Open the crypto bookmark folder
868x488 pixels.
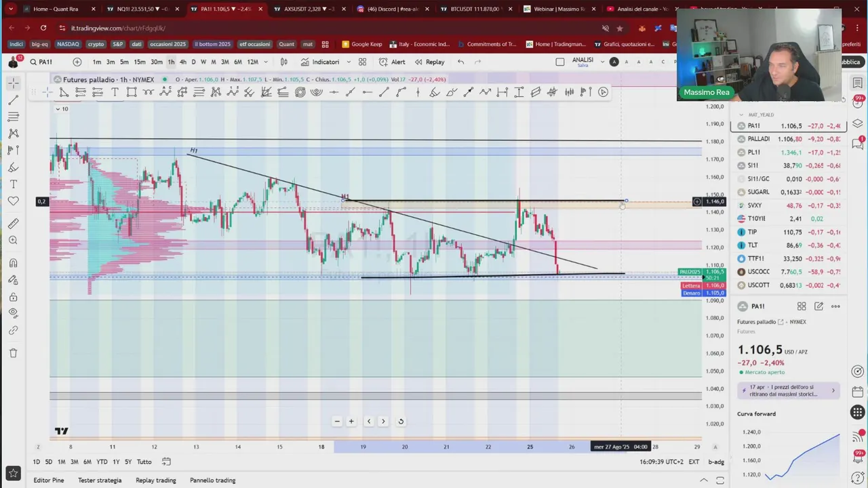tap(96, 44)
